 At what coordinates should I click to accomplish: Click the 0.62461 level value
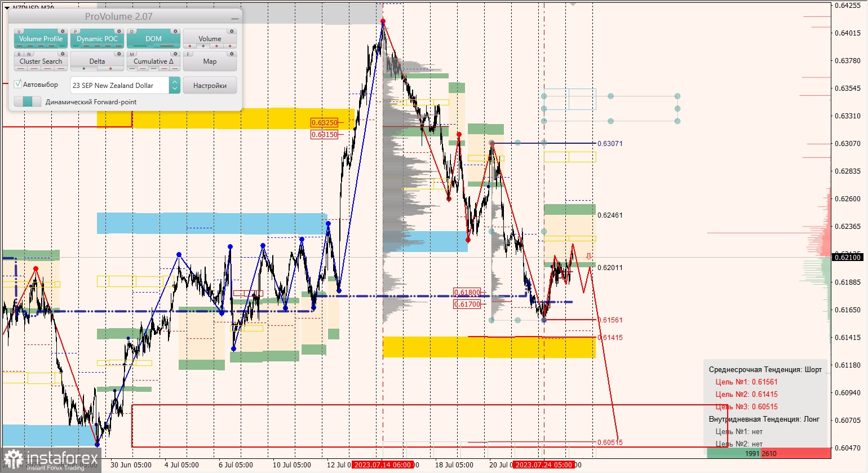[x=610, y=215]
